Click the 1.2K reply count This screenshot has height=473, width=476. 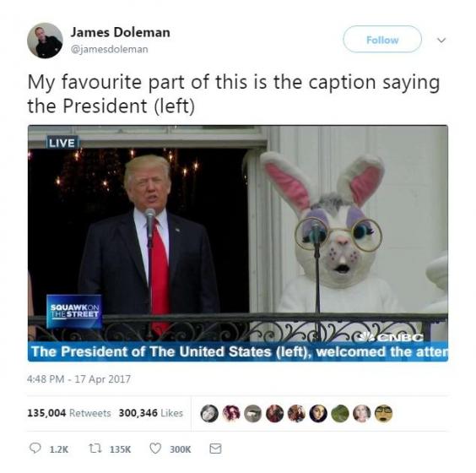coord(59,449)
